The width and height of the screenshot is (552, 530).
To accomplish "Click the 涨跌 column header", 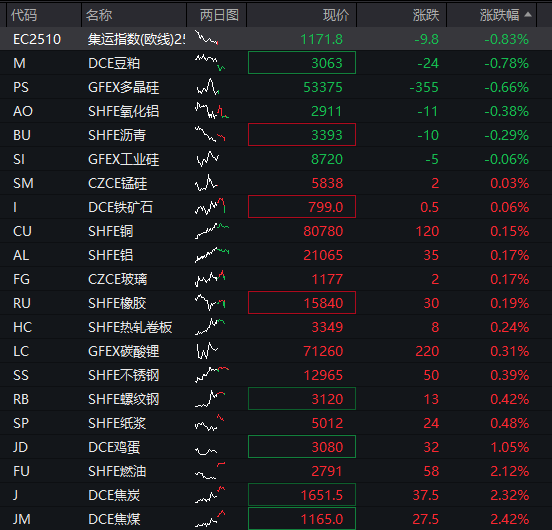I will [x=426, y=15].
